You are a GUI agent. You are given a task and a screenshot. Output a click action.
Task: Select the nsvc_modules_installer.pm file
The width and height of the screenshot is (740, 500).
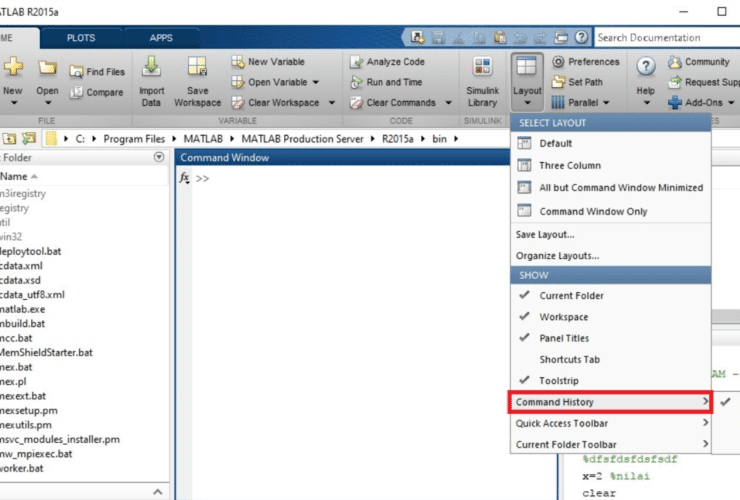(x=60, y=439)
